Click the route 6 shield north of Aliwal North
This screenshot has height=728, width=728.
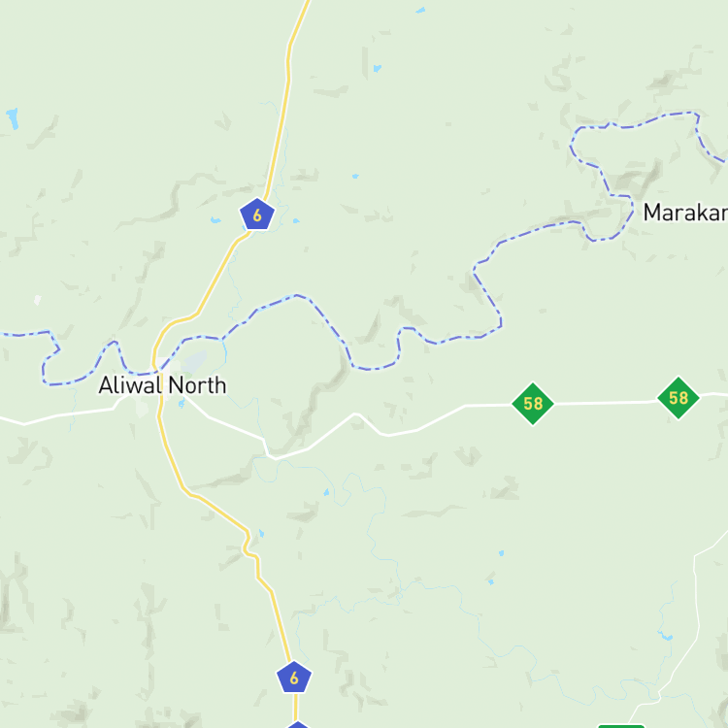point(257,215)
